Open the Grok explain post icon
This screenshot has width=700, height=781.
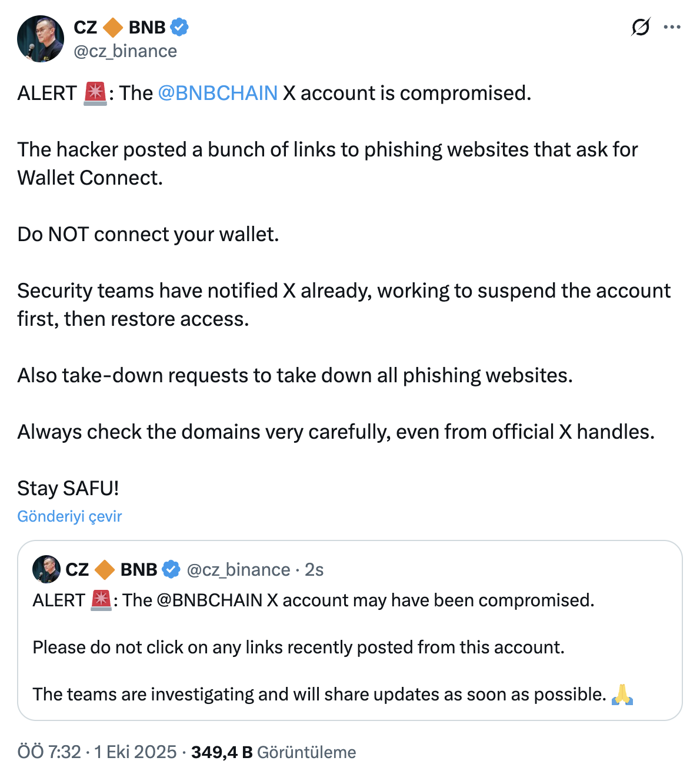click(x=641, y=27)
